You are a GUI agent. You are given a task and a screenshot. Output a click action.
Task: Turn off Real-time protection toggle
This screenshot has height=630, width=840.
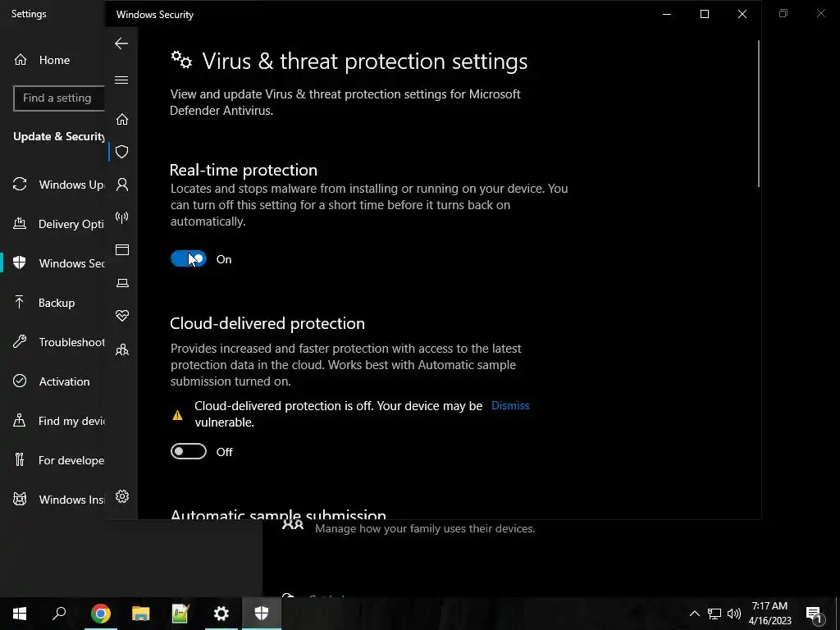(x=189, y=259)
